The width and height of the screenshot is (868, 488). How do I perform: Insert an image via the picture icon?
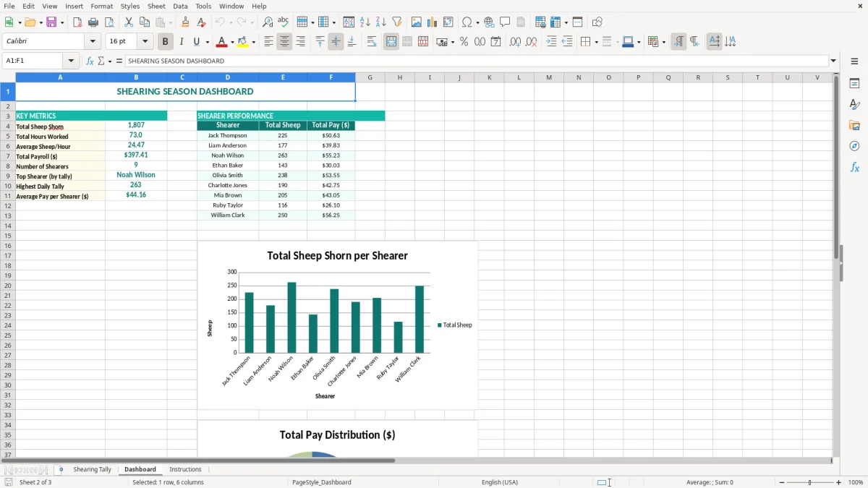(x=417, y=22)
